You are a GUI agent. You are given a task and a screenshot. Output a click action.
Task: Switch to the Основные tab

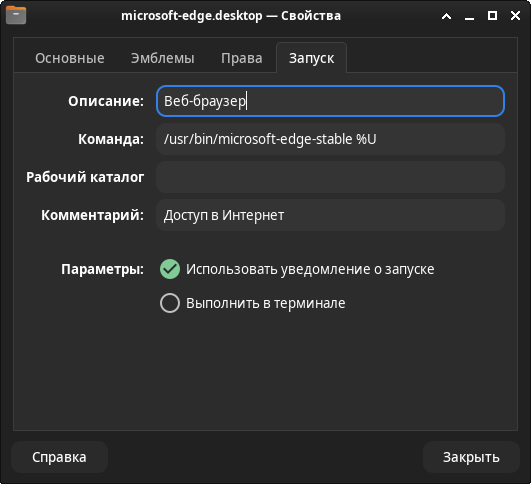(x=70, y=58)
